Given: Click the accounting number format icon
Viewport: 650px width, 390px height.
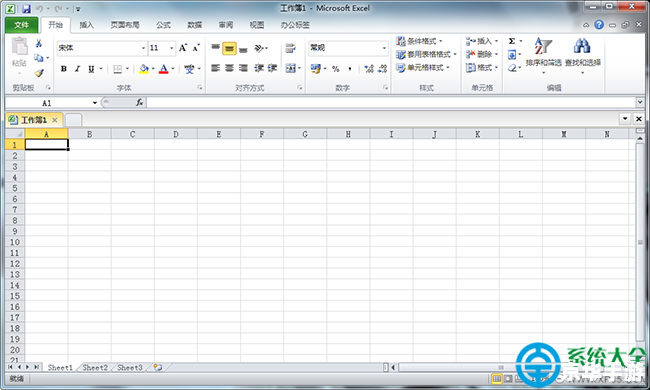Looking at the screenshot, I should (x=316, y=68).
